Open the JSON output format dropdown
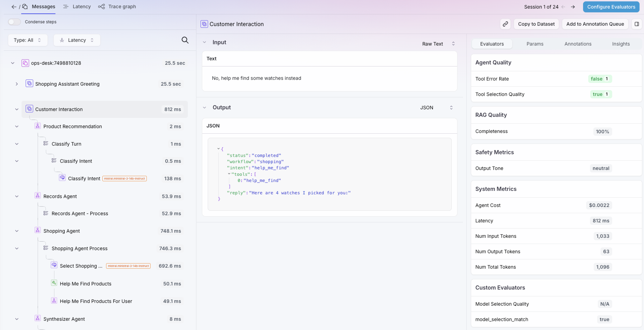This screenshot has width=644, height=330. coord(436,108)
